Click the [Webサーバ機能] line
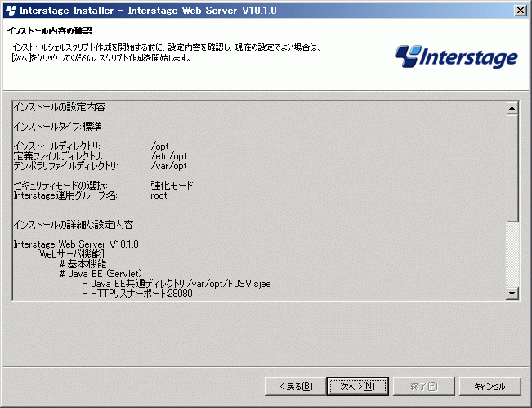 [70, 254]
